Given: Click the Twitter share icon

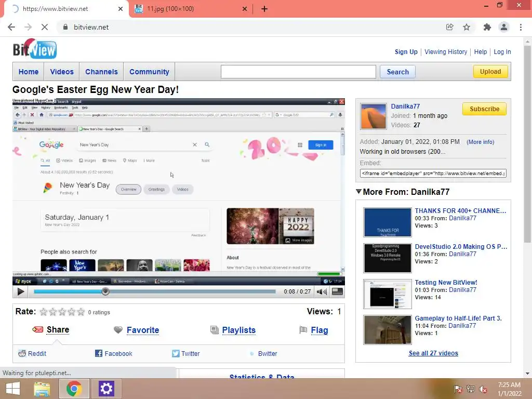Looking at the screenshot, I should pos(176,353).
